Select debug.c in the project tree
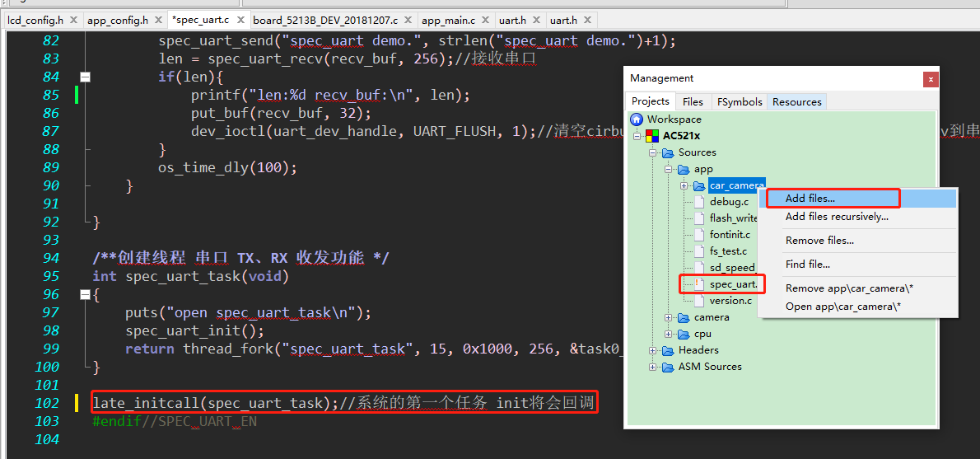Viewport: 980px width, 459px height. (729, 201)
